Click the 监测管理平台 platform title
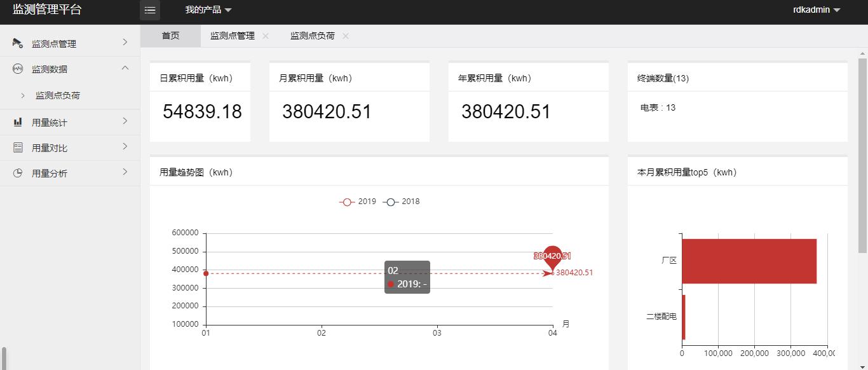 [47, 10]
